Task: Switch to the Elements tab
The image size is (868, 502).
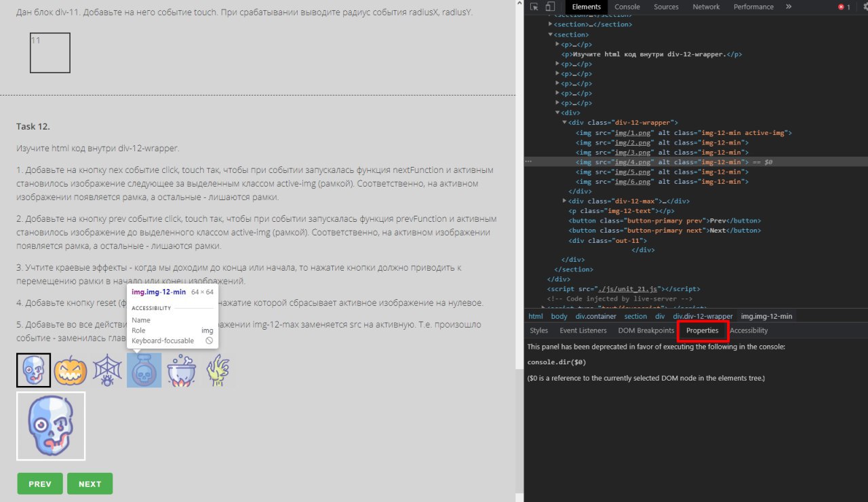Action: [587, 7]
